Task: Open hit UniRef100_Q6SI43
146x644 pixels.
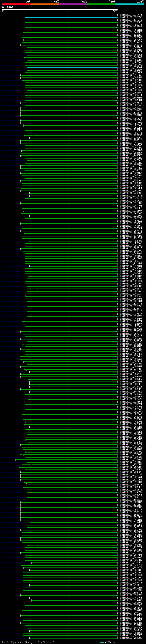Action: tap(131, 47)
